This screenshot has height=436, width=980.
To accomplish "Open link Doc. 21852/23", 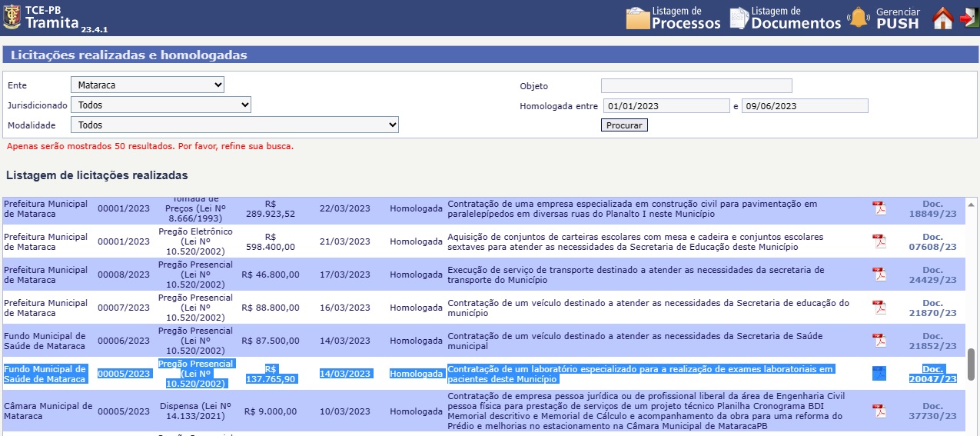I will click(x=932, y=341).
